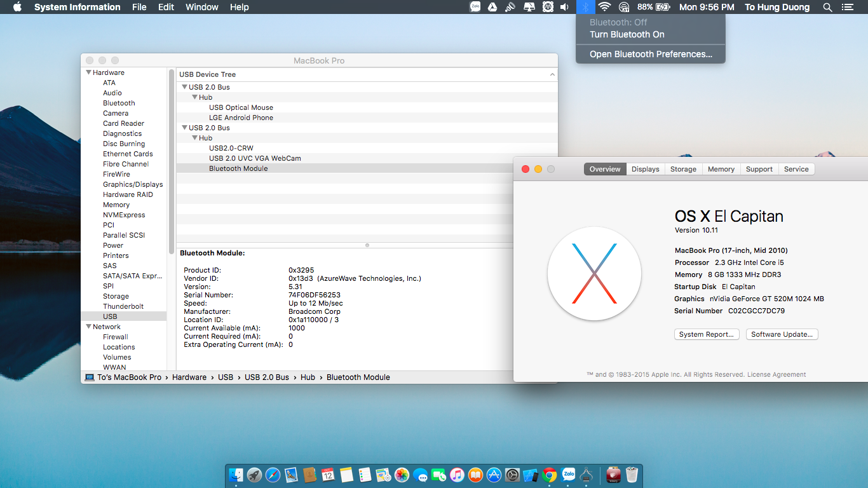Switch to the Storage tab
Image resolution: width=868 pixels, height=488 pixels.
coord(683,169)
